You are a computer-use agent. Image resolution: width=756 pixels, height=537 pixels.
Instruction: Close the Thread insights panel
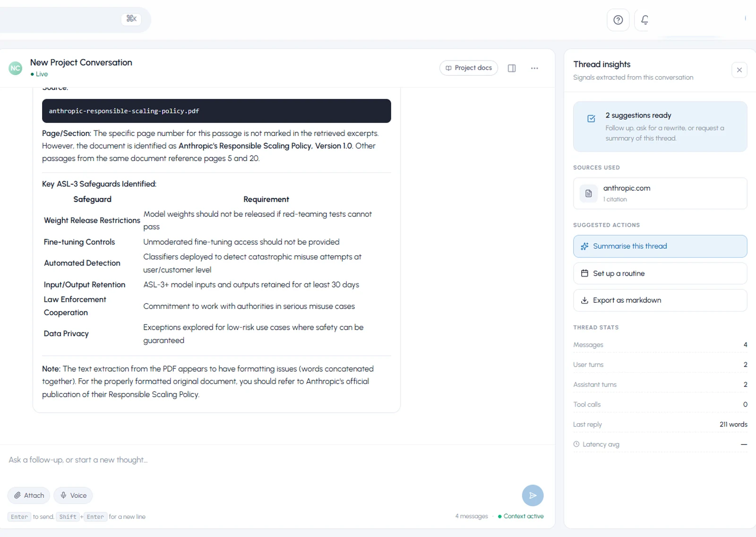pos(739,70)
